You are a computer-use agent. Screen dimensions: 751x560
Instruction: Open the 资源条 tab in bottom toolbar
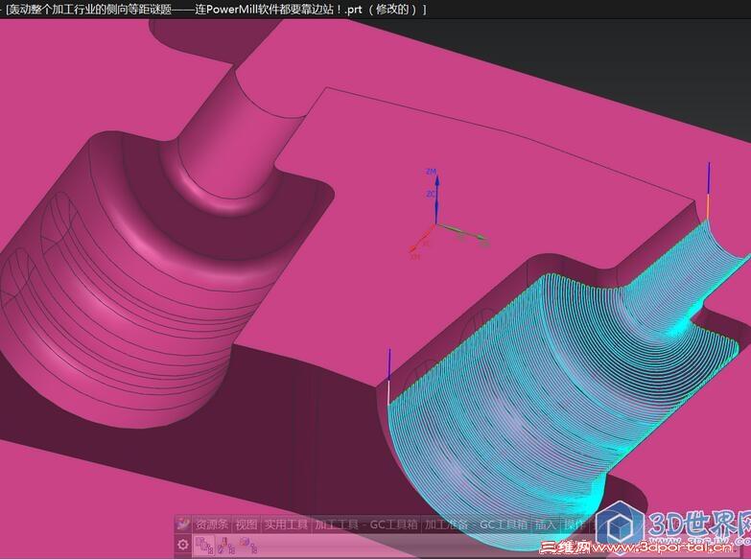coord(211,525)
